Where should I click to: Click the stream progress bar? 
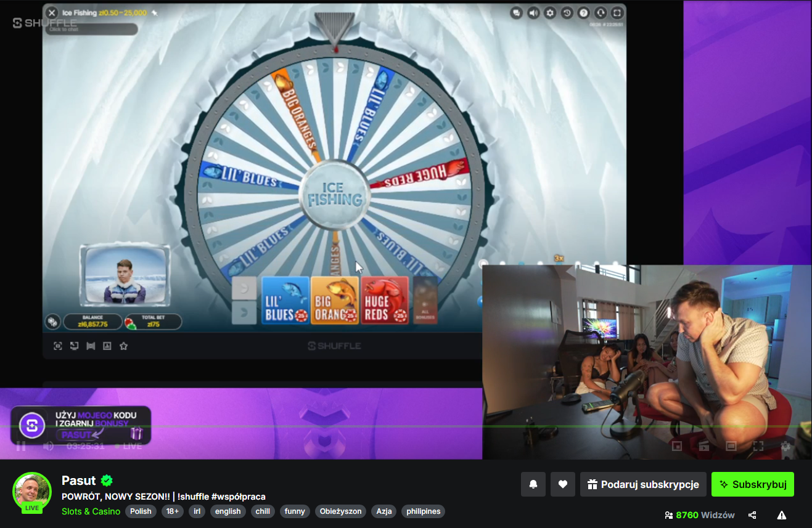click(406, 426)
